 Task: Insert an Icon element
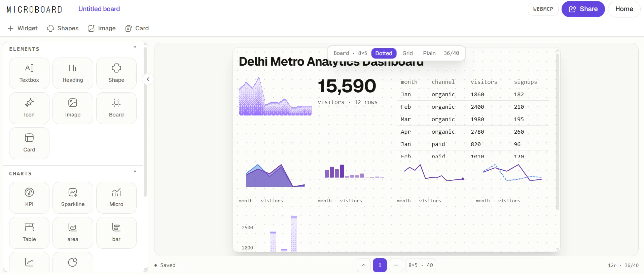[29, 108]
